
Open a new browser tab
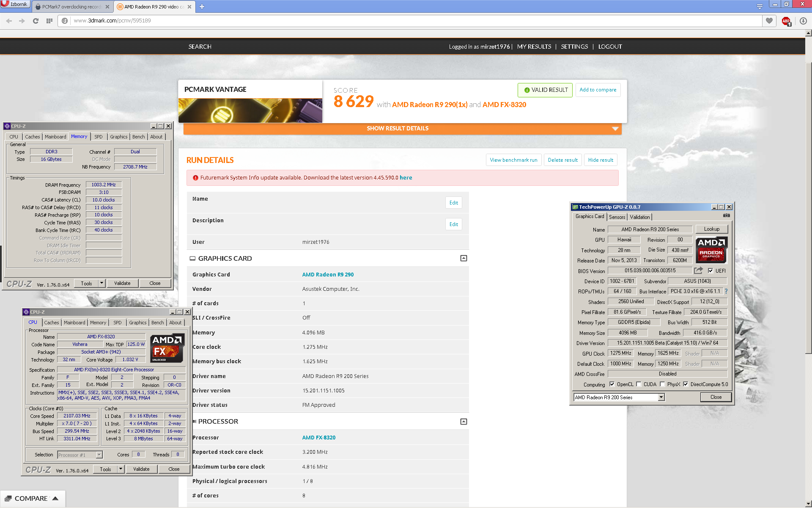point(202,6)
